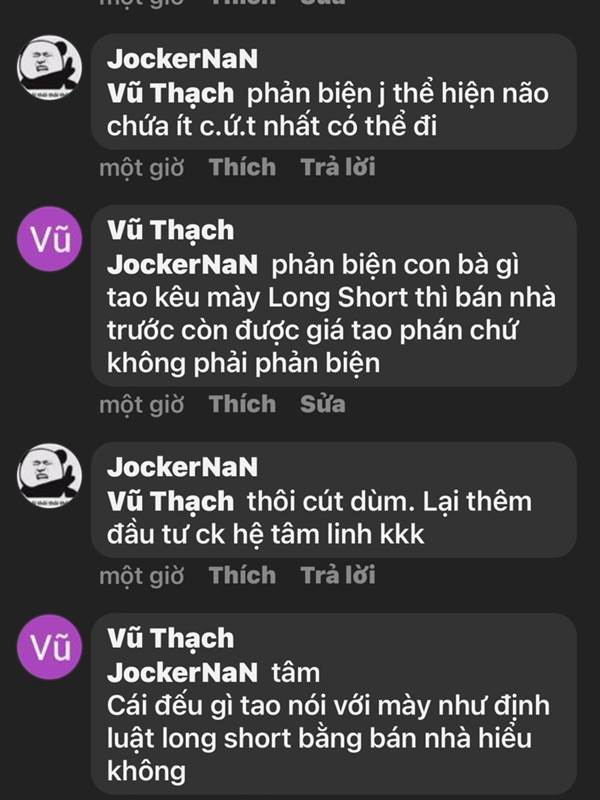The image size is (600, 800).
Task: Open the author name JockerNaN on the first comment
Action: (182, 59)
